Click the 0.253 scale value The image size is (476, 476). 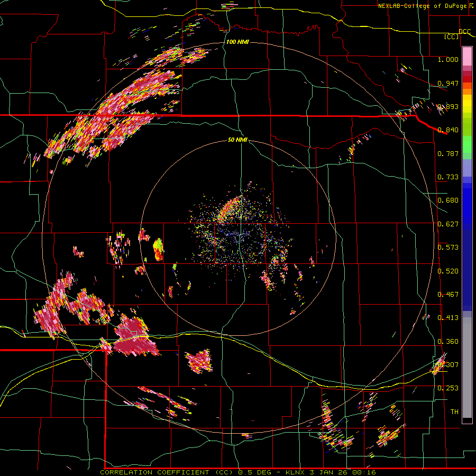pyautogui.click(x=448, y=388)
